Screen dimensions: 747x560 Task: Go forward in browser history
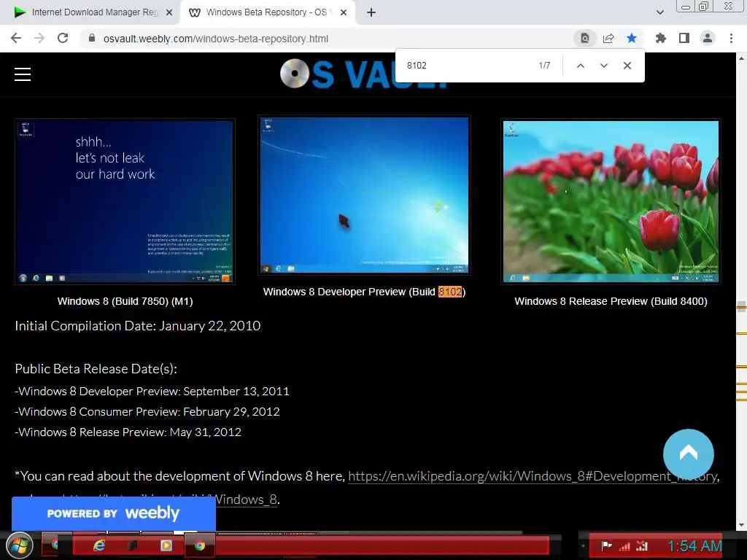[39, 38]
